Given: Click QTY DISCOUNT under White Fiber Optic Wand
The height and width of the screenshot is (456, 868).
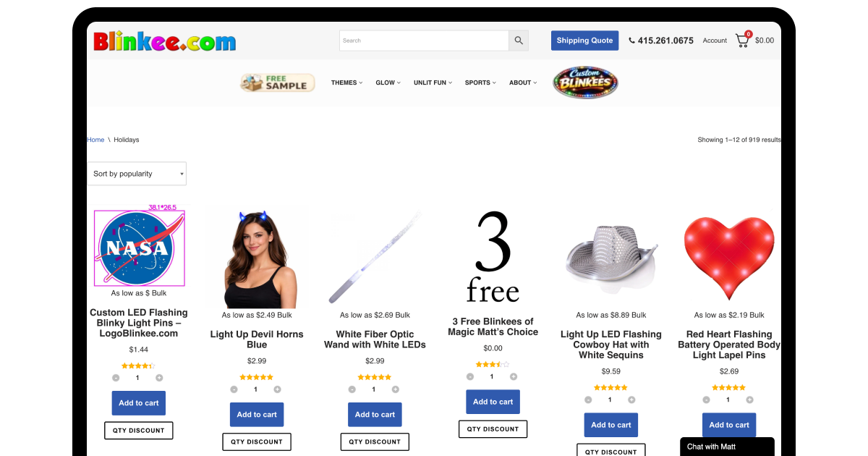Looking at the screenshot, I should (x=375, y=442).
